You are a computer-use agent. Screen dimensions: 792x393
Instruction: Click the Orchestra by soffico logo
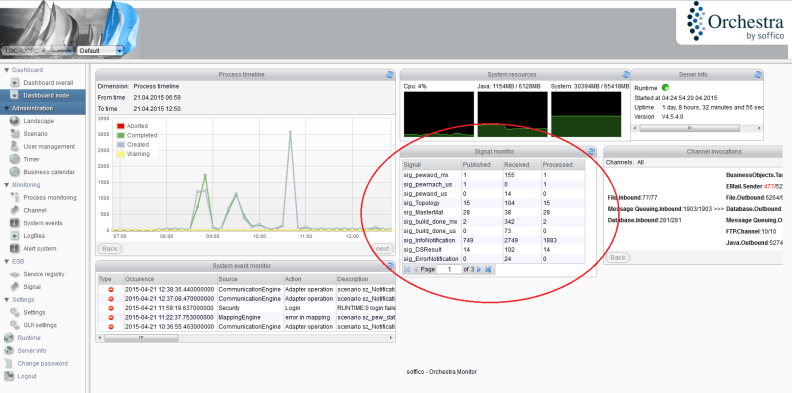point(734,21)
